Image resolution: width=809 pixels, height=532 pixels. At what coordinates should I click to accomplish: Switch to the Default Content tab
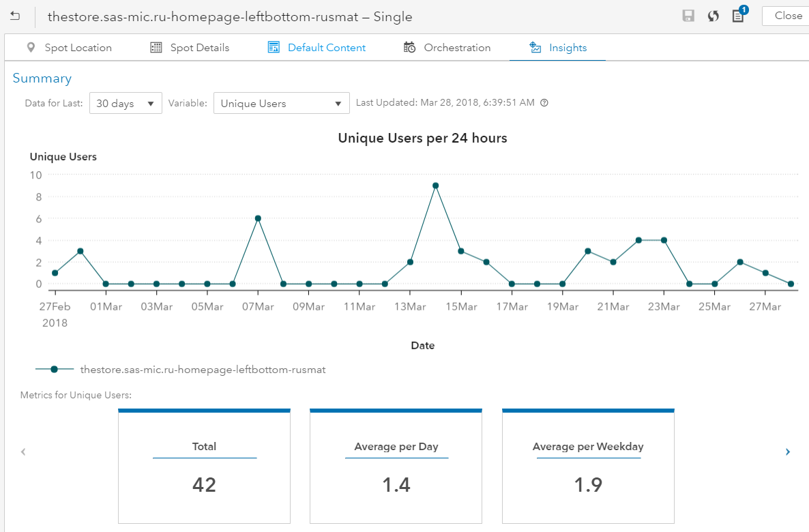317,48
